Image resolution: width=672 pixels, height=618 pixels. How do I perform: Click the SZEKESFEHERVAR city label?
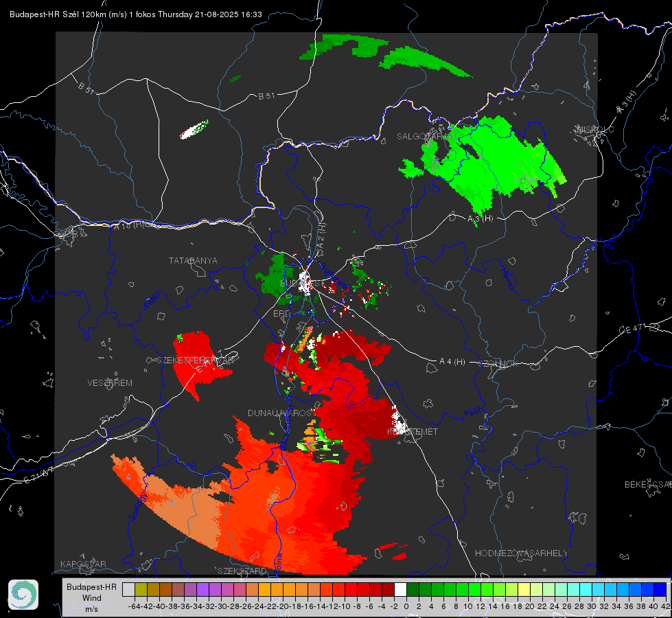(x=197, y=360)
